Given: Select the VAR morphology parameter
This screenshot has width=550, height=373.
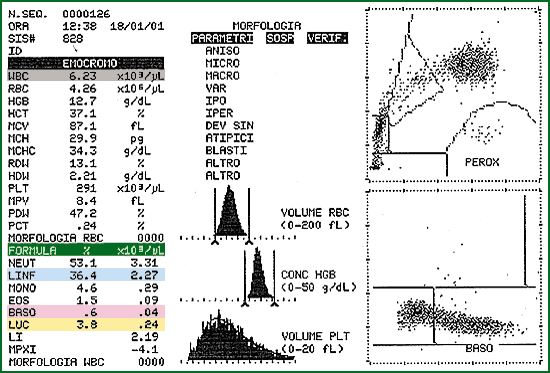Looking at the screenshot, I should (x=216, y=89).
